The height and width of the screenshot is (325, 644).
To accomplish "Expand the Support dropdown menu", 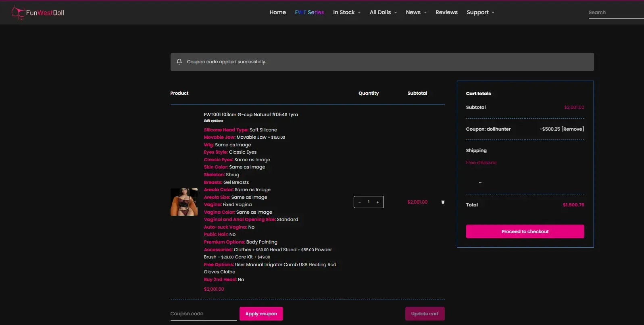I will [x=480, y=12].
